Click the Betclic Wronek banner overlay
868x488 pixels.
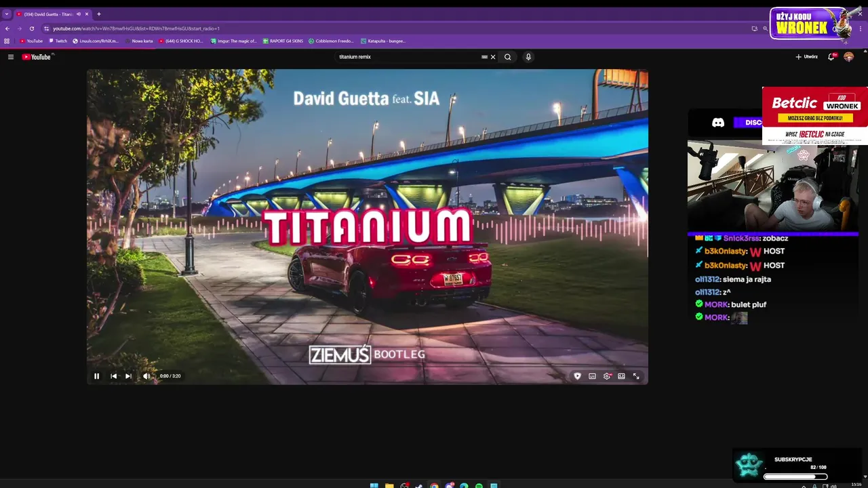(815, 116)
